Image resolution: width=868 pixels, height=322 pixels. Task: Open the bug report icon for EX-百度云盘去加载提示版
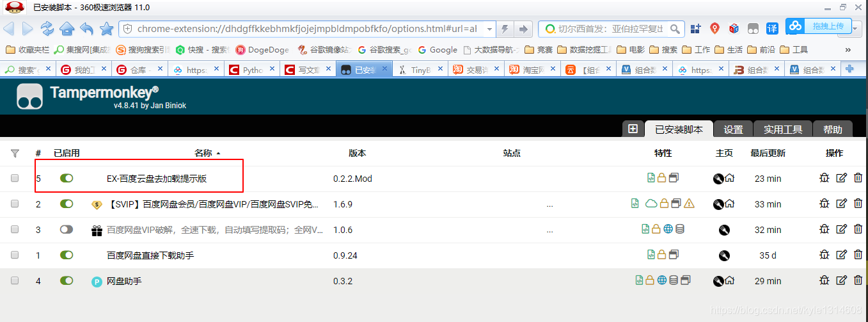click(x=824, y=178)
